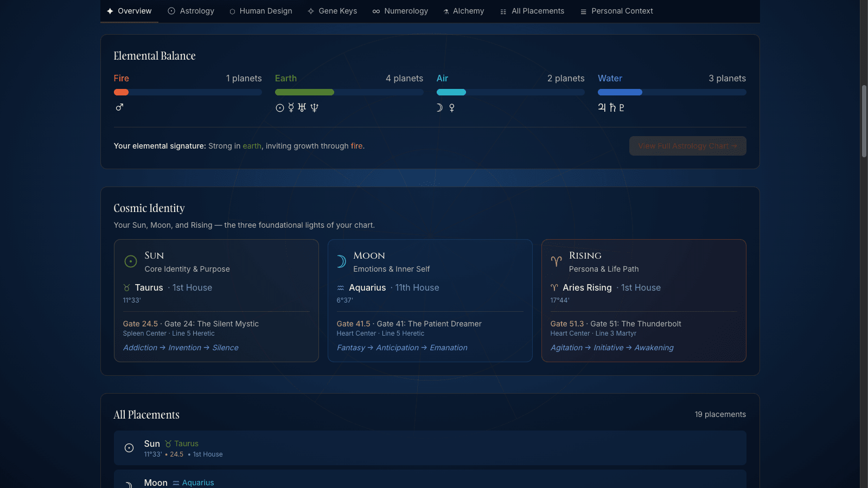Click the '19 placements' count label
The image size is (868, 488).
coord(720,414)
